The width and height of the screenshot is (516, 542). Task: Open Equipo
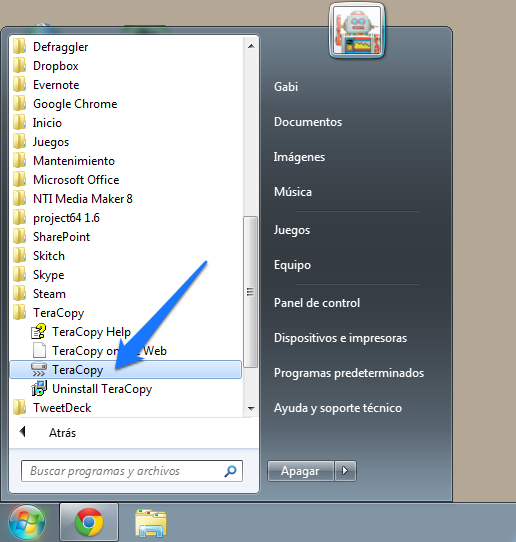[292, 265]
